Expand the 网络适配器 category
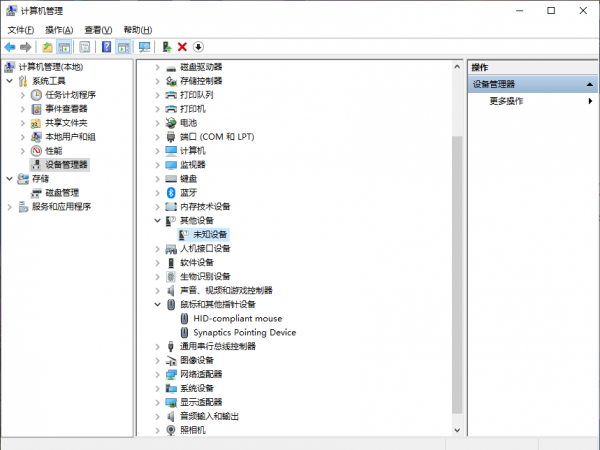 point(158,374)
